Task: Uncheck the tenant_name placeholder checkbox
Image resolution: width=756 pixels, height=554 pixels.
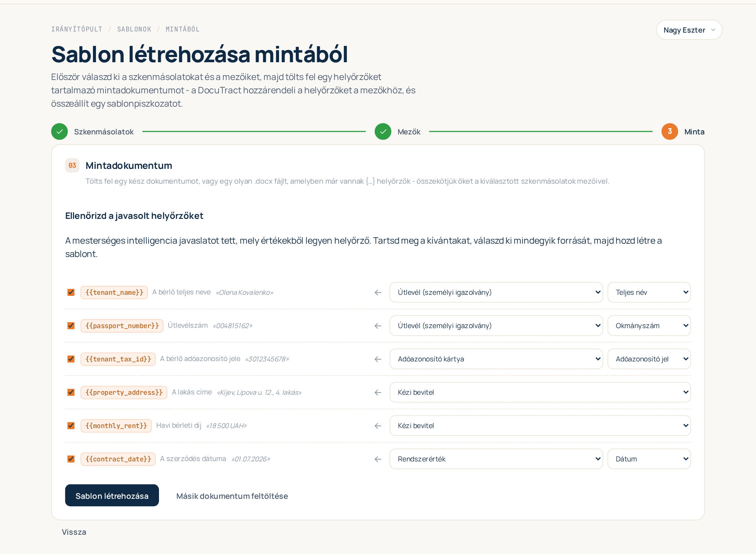Action: coord(71,293)
